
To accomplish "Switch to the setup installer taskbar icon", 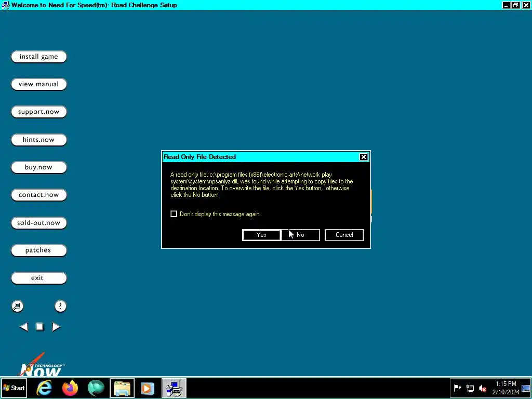I will 174,388.
